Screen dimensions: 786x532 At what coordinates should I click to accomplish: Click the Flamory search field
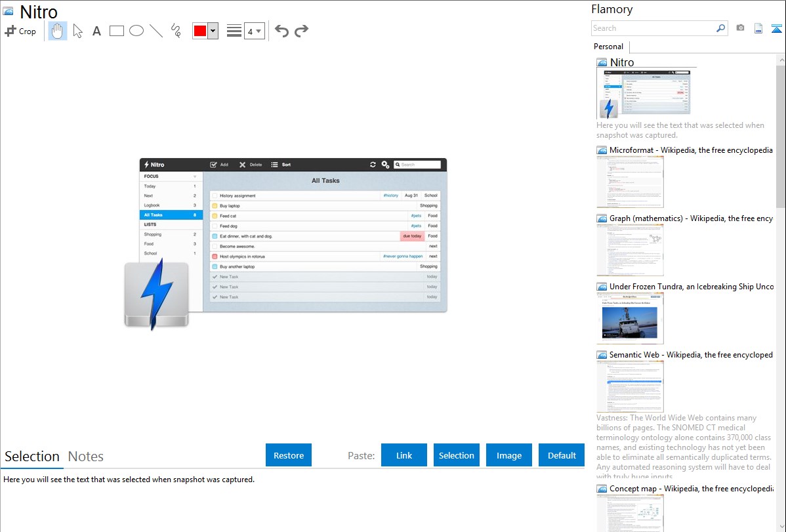[653, 28]
